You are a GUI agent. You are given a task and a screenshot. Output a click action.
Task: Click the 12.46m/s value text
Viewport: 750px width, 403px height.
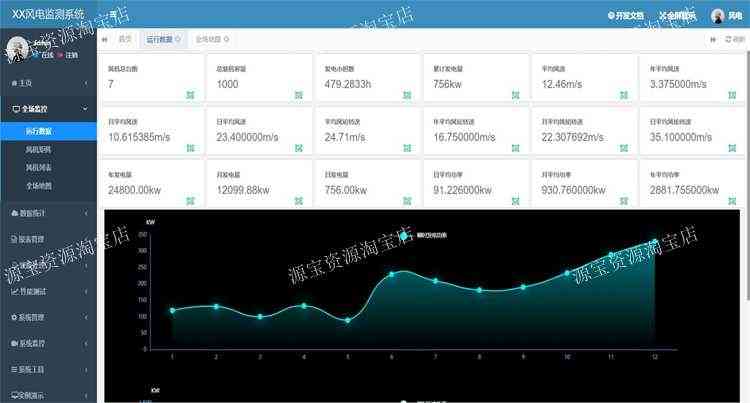click(562, 84)
